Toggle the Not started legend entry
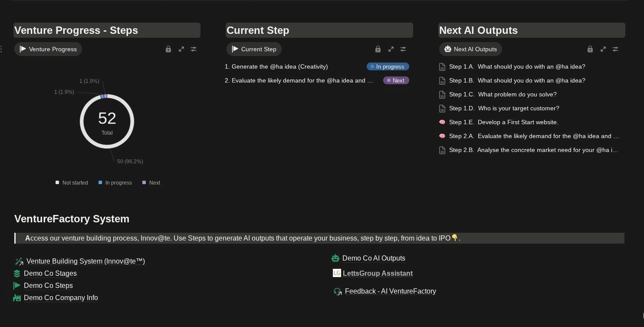 72,182
